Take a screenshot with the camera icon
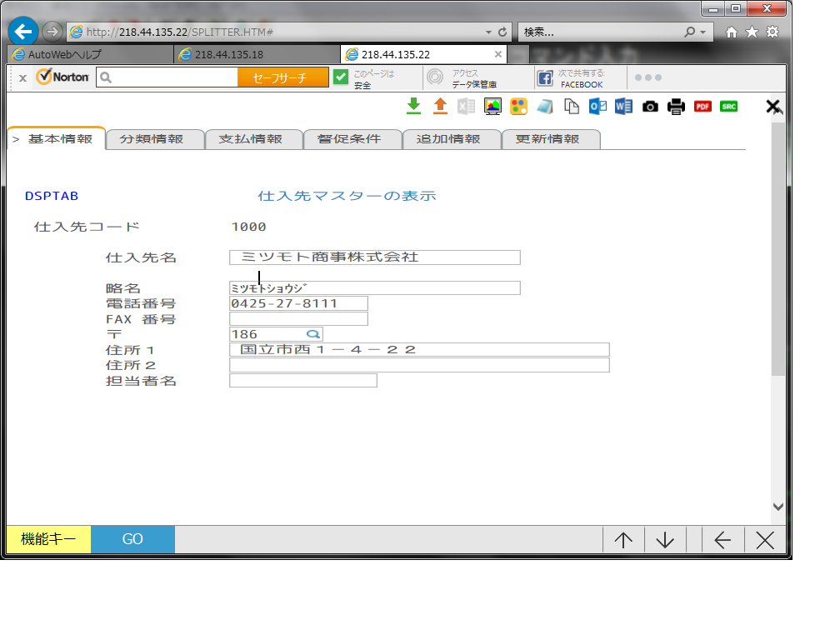The image size is (840, 630). point(650,106)
